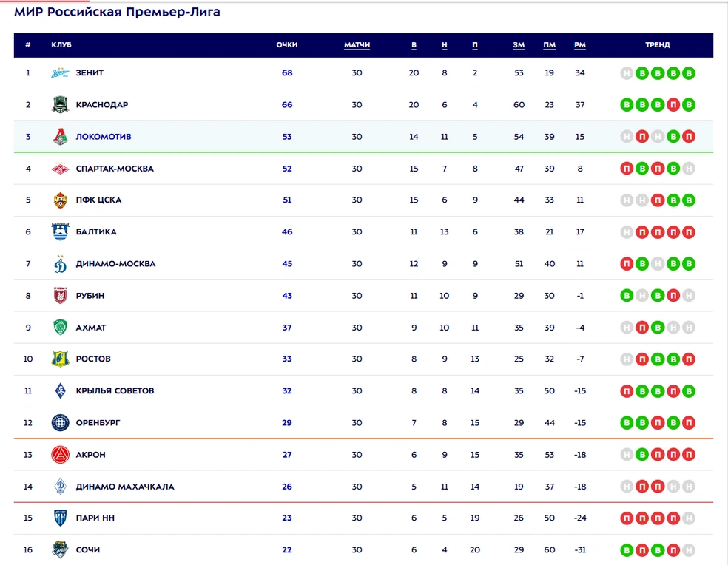Click Baltika's last red П trend badge

689,232
